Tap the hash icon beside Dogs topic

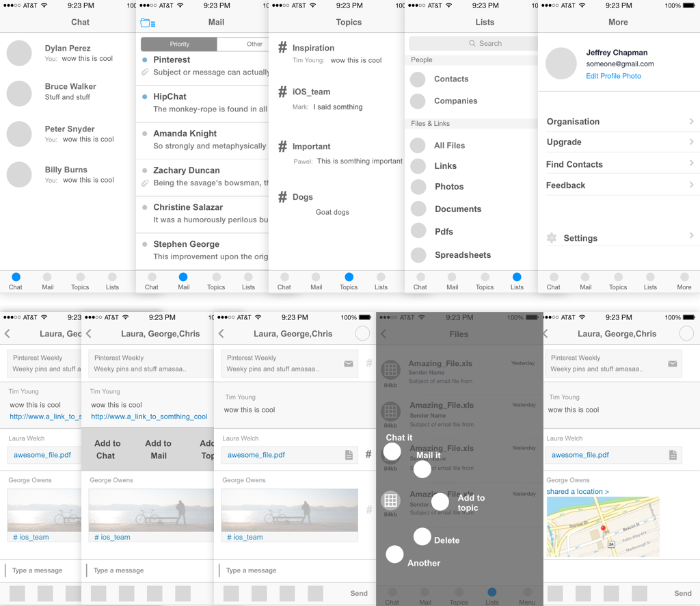click(282, 196)
